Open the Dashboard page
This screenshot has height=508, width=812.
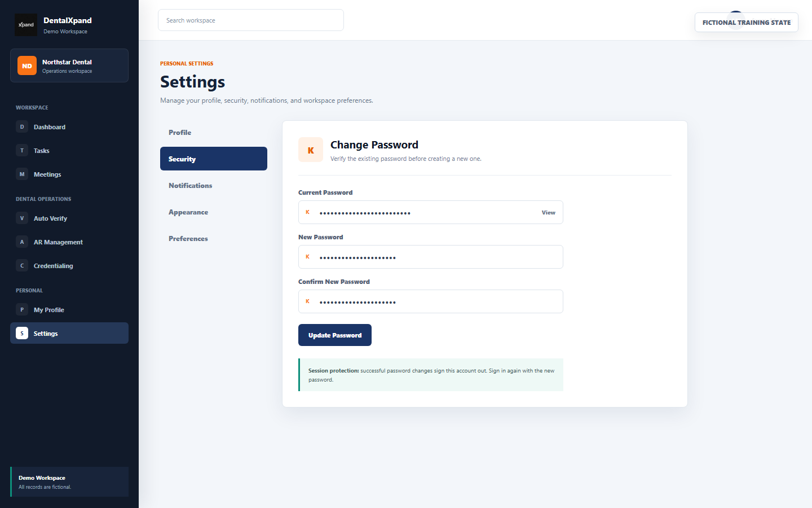(x=69, y=127)
